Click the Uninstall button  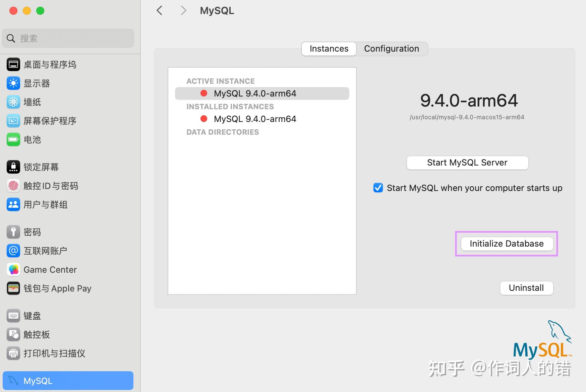coord(526,288)
